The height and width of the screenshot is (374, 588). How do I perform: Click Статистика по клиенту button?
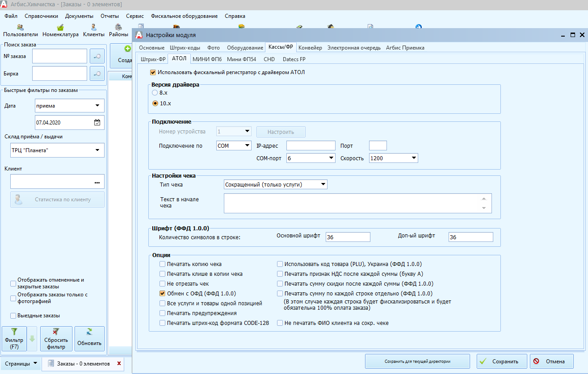(x=57, y=199)
